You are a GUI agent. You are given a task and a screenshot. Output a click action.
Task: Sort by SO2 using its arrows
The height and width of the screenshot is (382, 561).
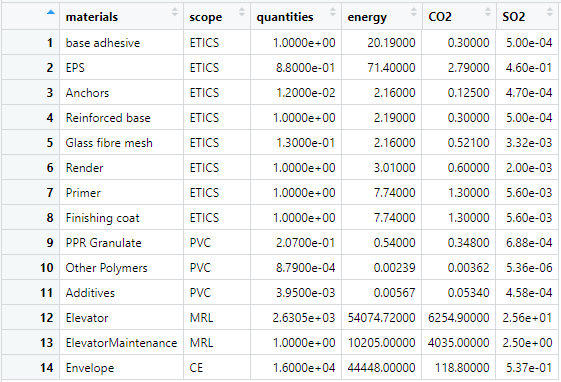tap(550, 12)
